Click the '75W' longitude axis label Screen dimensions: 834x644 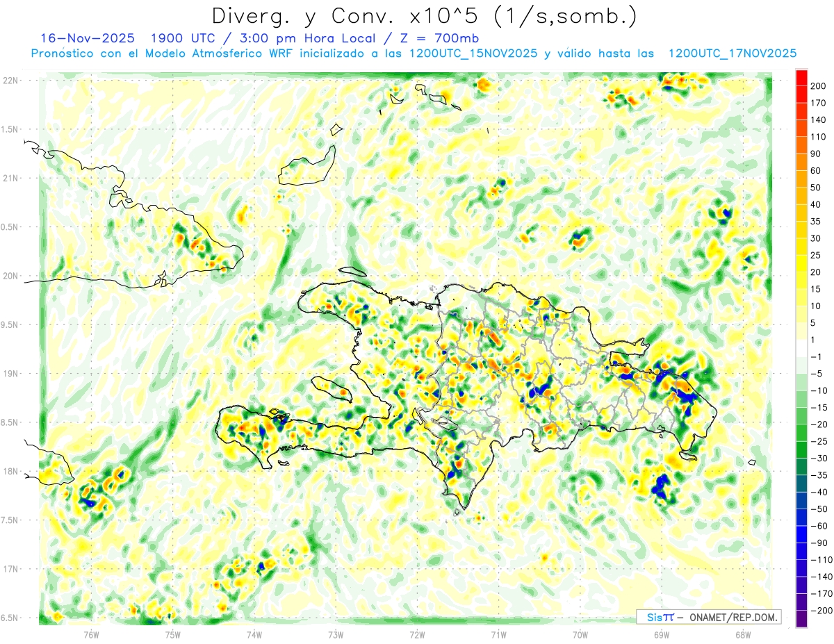tap(172, 634)
